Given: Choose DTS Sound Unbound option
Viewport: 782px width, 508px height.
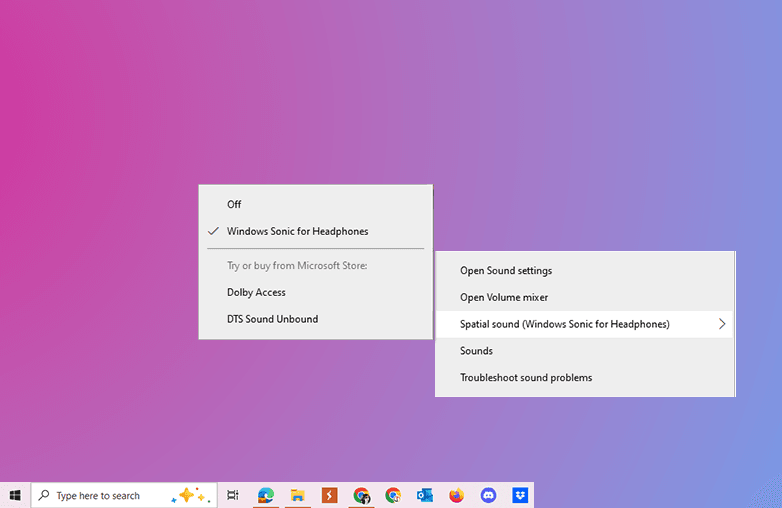Looking at the screenshot, I should [316, 319].
